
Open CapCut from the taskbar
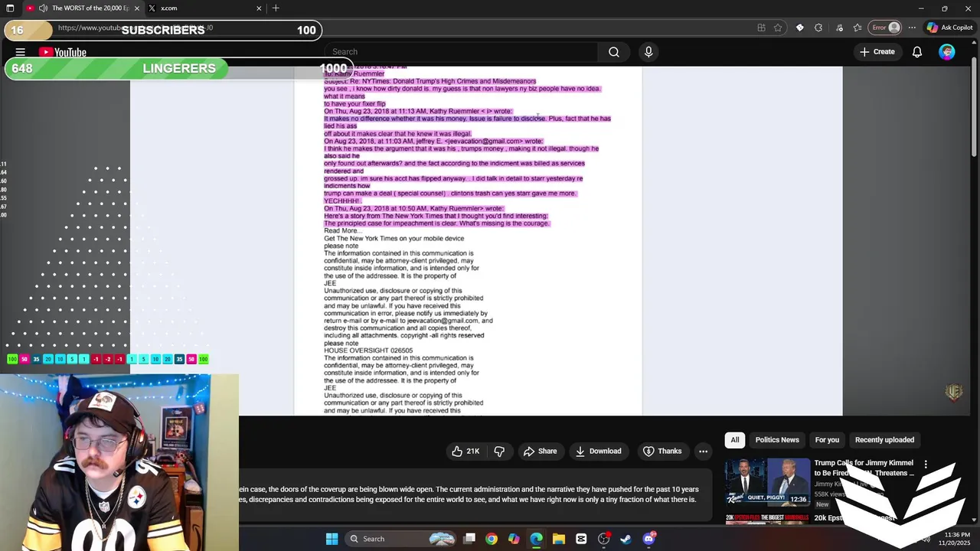(x=581, y=539)
